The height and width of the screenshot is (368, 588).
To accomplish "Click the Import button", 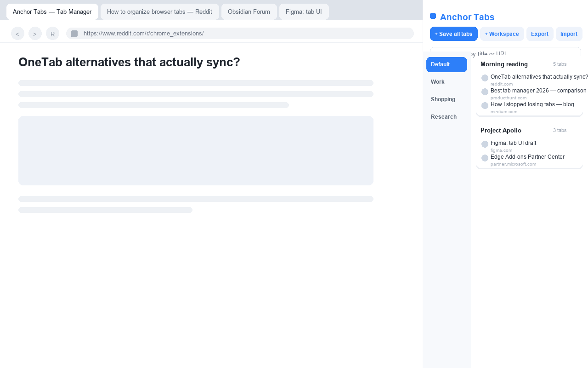I will tap(569, 34).
